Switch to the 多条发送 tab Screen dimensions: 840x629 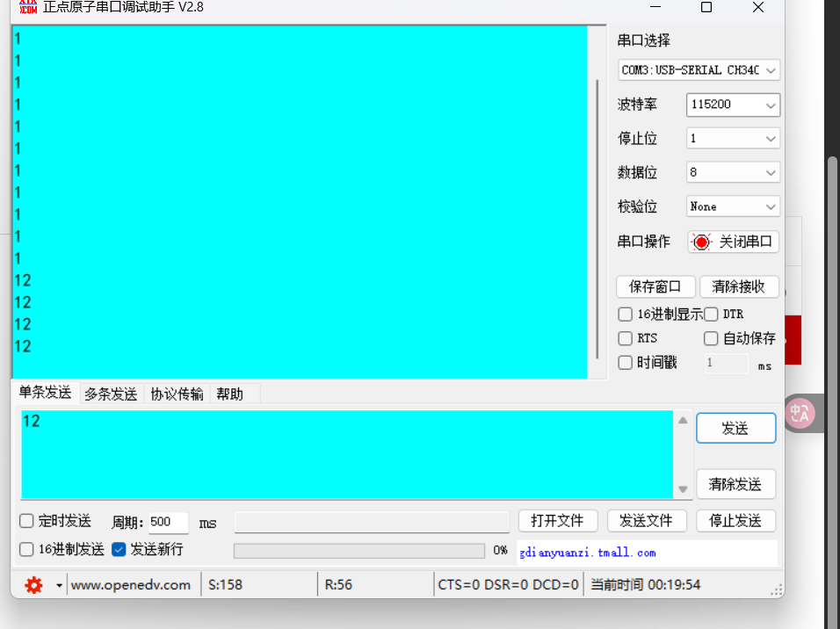[x=111, y=394]
